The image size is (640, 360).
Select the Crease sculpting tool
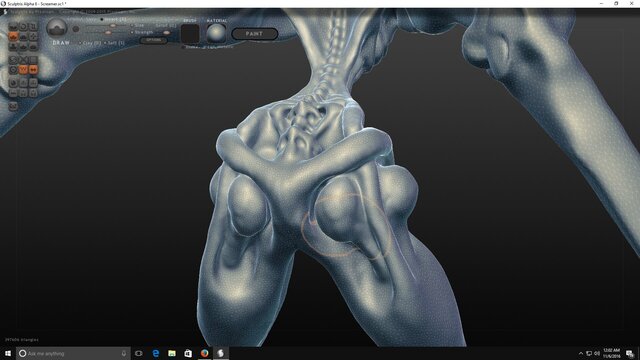click(x=13, y=27)
